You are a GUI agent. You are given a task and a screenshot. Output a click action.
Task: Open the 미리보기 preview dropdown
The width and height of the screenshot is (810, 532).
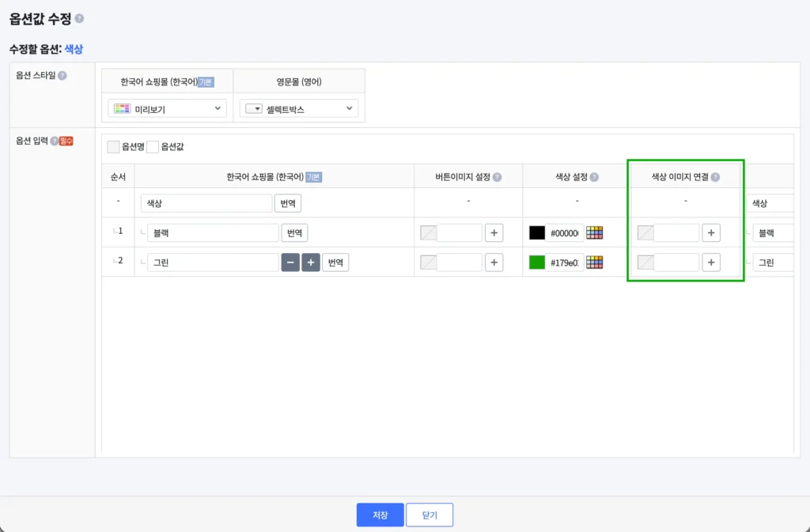[x=166, y=108]
